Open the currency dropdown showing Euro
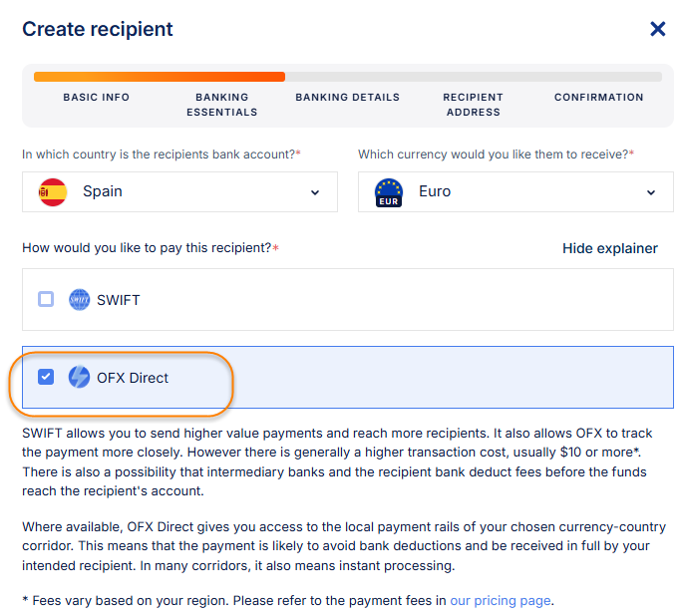 [515, 191]
